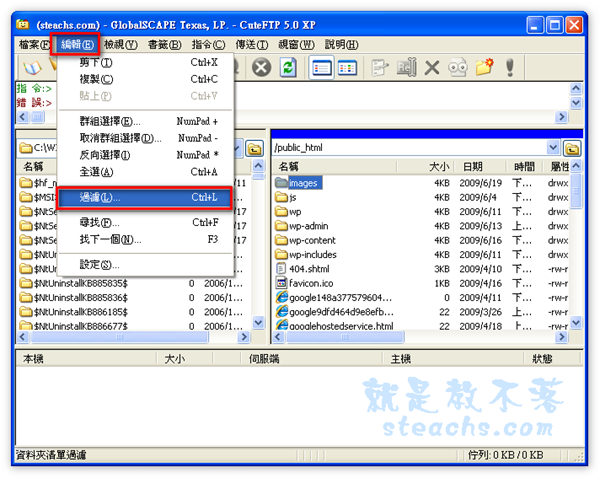Click the remote pane parent folder icon
The height and width of the screenshot is (478, 600).
[572, 148]
